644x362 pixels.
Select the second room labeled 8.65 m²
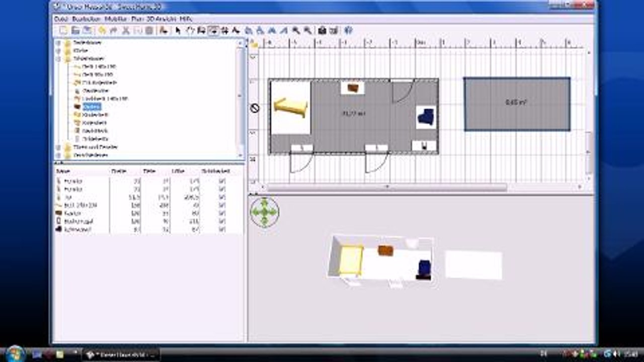(517, 104)
